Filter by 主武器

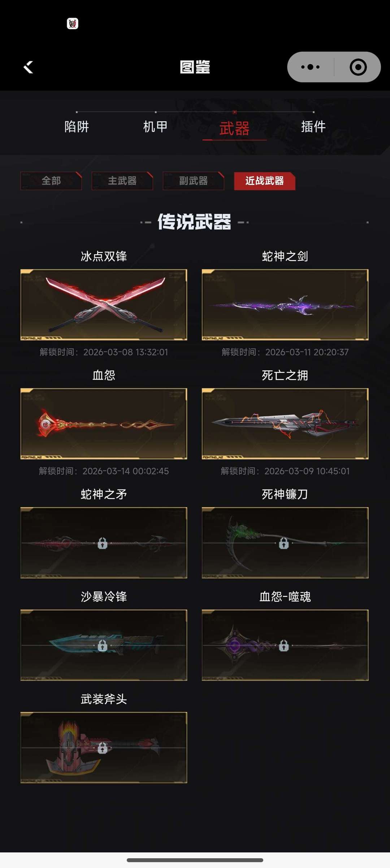coord(122,181)
